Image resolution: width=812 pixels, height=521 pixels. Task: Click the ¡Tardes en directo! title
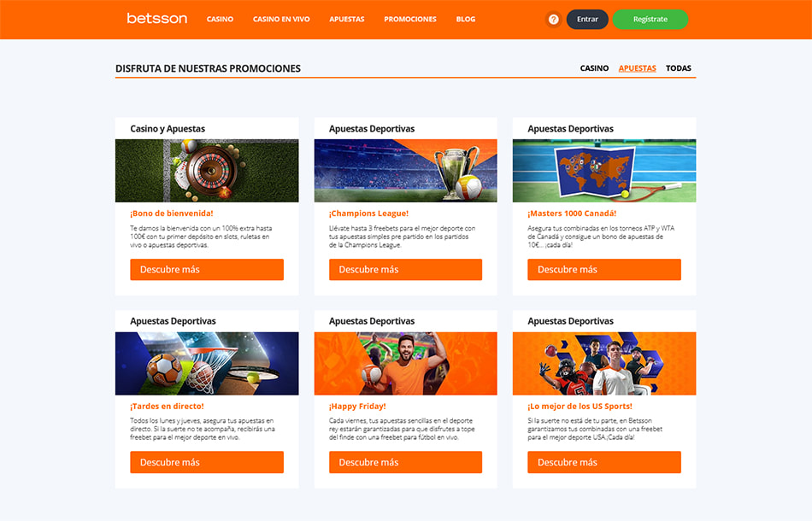(167, 407)
